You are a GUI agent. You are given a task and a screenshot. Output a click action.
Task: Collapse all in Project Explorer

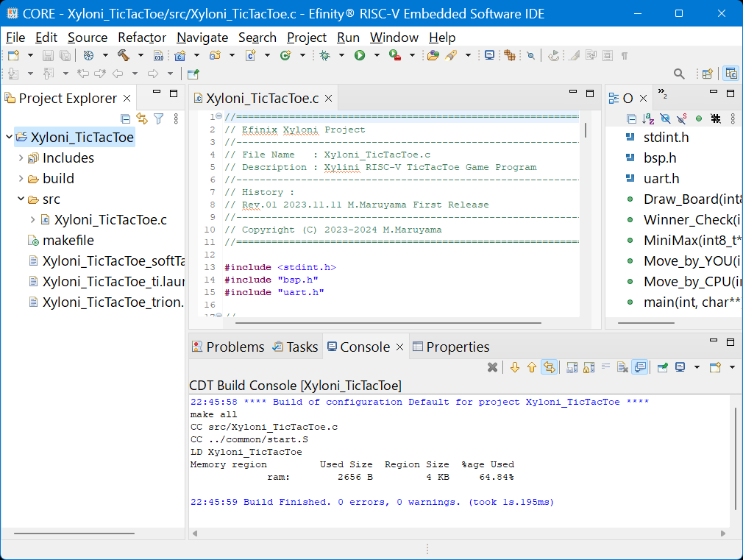[126, 118]
